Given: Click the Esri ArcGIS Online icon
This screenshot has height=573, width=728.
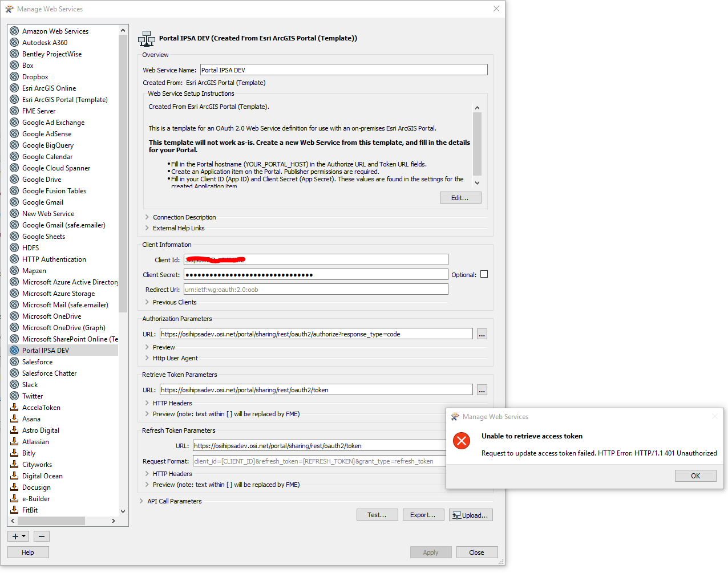Looking at the screenshot, I should click(x=14, y=88).
